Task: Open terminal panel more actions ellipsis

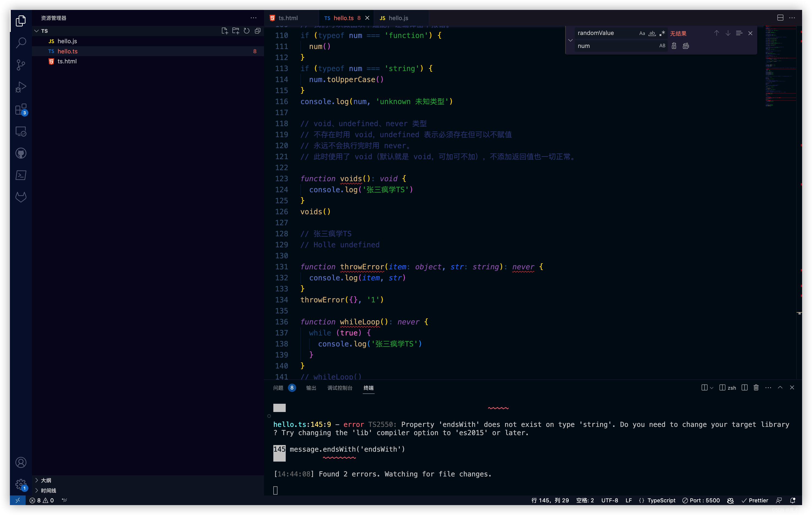Action: click(x=768, y=387)
